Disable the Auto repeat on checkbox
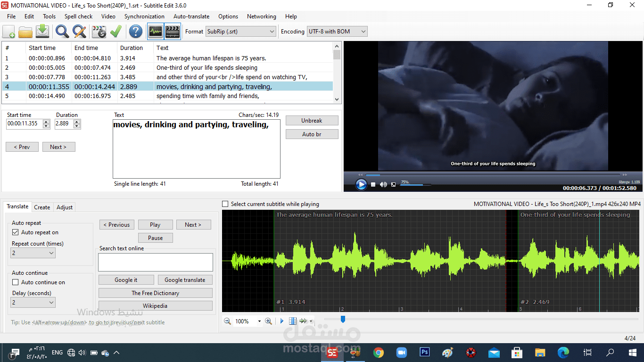The image size is (644, 362). click(x=16, y=232)
